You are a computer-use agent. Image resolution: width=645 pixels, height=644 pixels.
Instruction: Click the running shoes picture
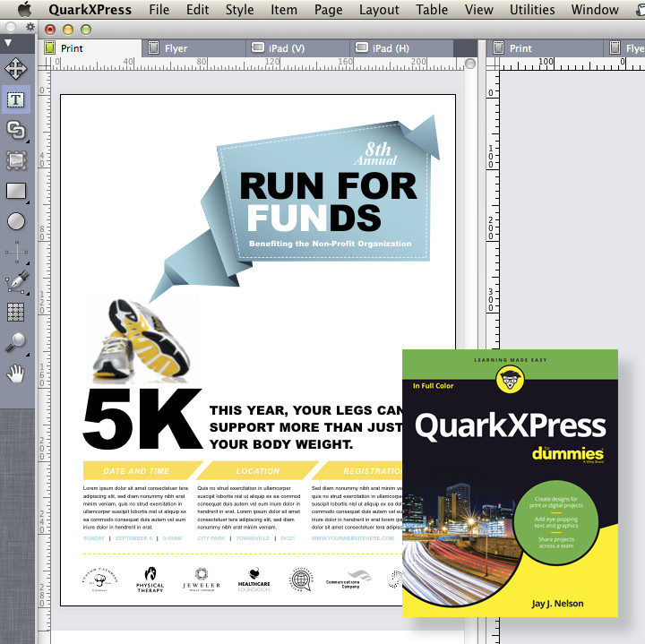(x=142, y=339)
